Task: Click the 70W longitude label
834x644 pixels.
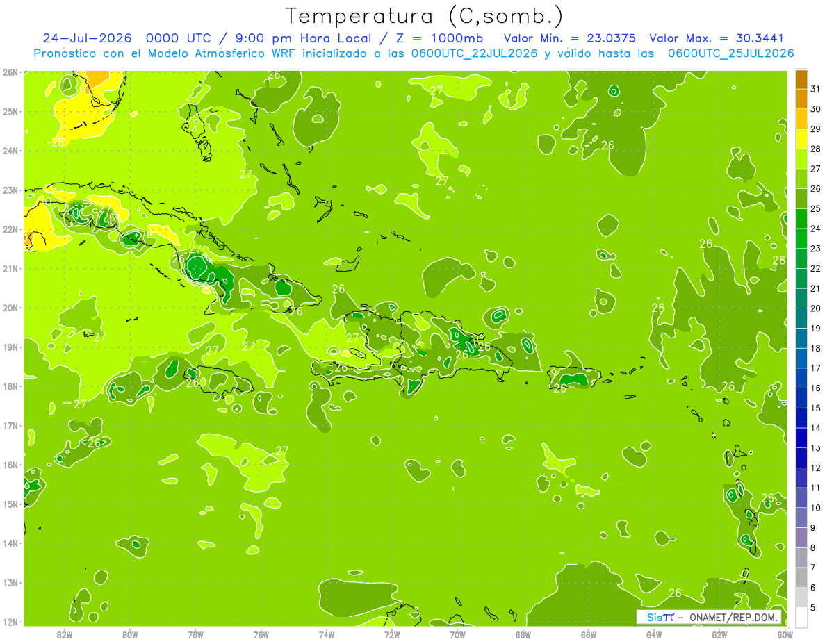Action: click(457, 634)
